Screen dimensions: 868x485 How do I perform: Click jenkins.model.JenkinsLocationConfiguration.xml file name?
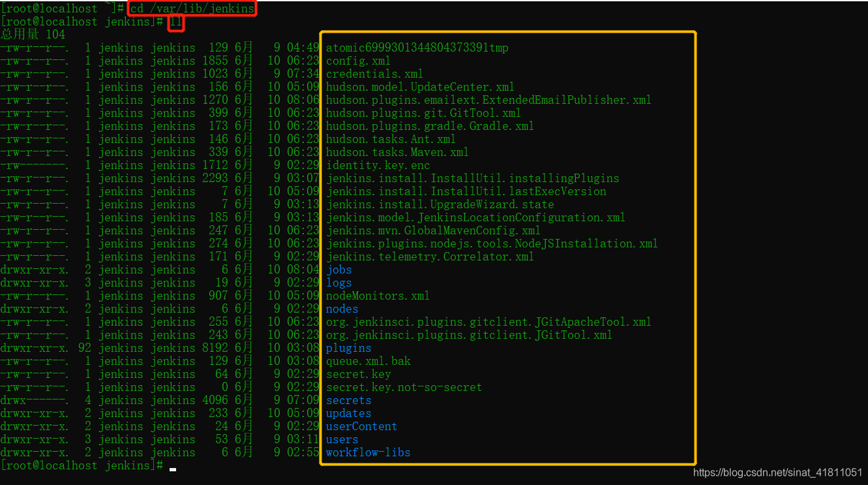(475, 217)
